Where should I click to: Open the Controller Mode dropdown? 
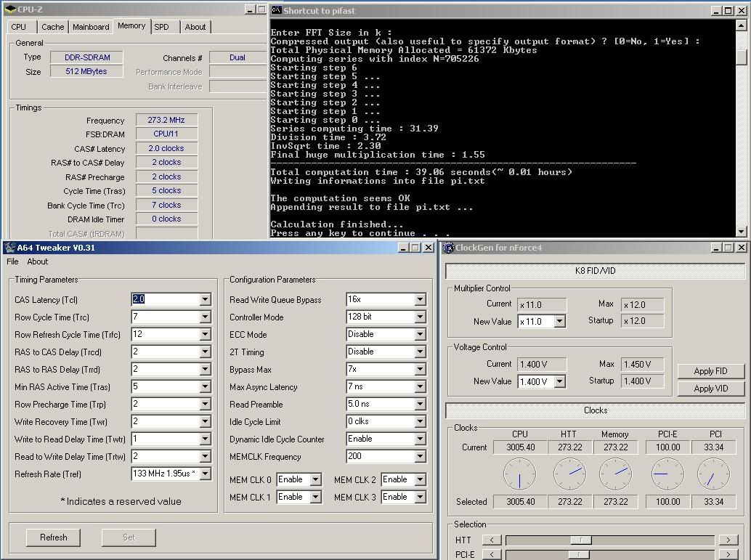click(x=420, y=317)
